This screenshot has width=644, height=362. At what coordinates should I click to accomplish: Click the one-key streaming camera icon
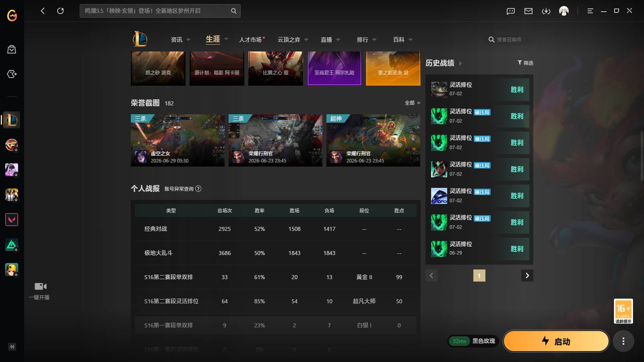(x=40, y=286)
